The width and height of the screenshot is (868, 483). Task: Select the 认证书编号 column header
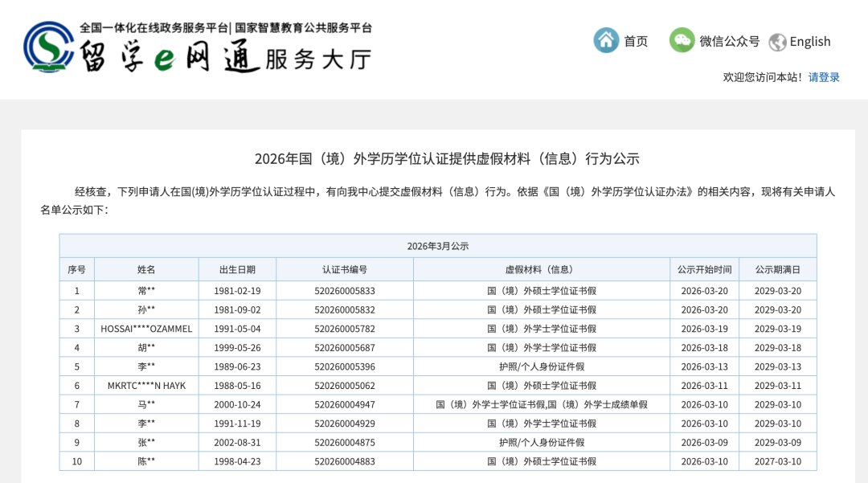[344, 269]
